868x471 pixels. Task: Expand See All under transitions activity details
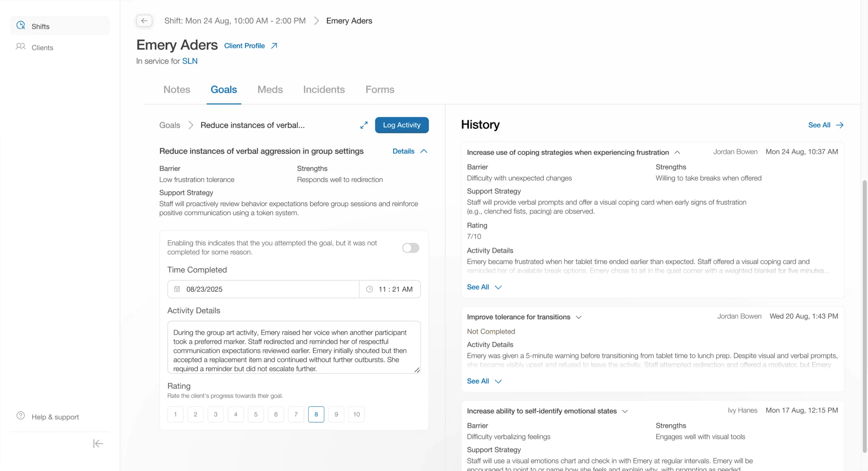pyautogui.click(x=484, y=381)
